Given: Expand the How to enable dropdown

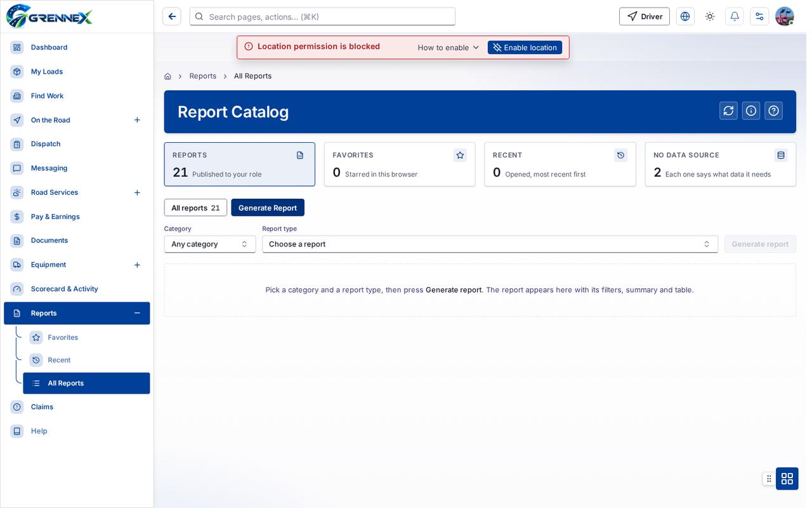Looking at the screenshot, I should tap(449, 48).
